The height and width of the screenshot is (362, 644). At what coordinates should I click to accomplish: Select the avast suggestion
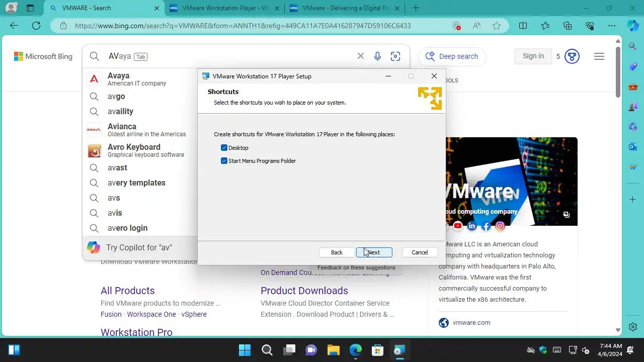(140, 167)
